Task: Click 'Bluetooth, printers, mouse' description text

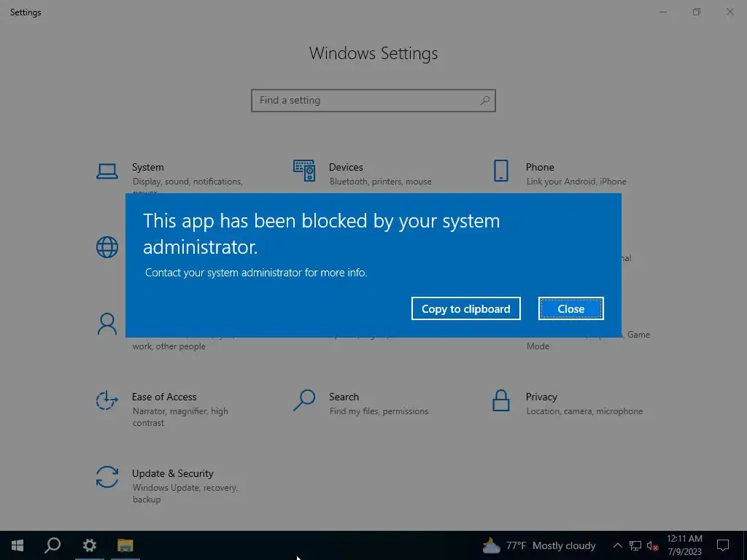Action: tap(380, 182)
